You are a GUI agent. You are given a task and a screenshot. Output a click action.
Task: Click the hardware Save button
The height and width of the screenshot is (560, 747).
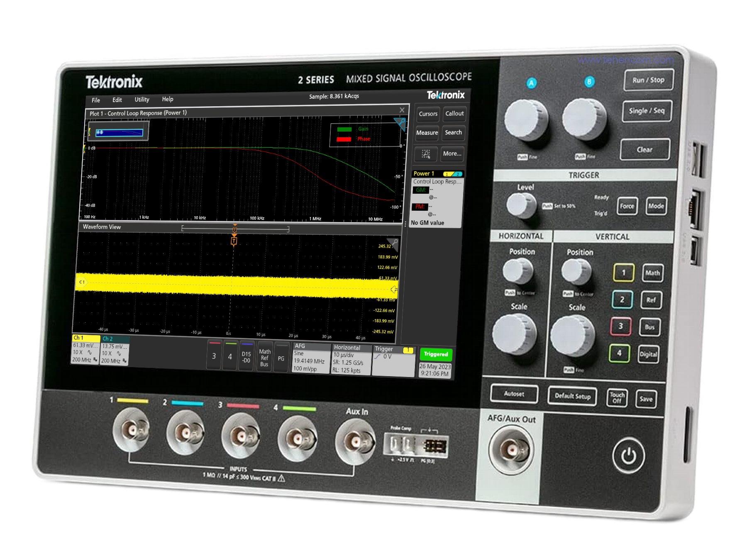[x=646, y=399]
